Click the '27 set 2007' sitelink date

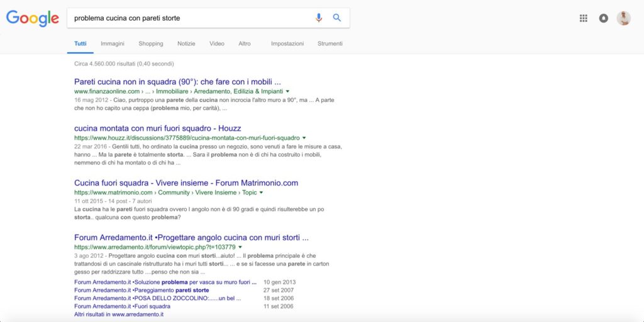coord(279,291)
